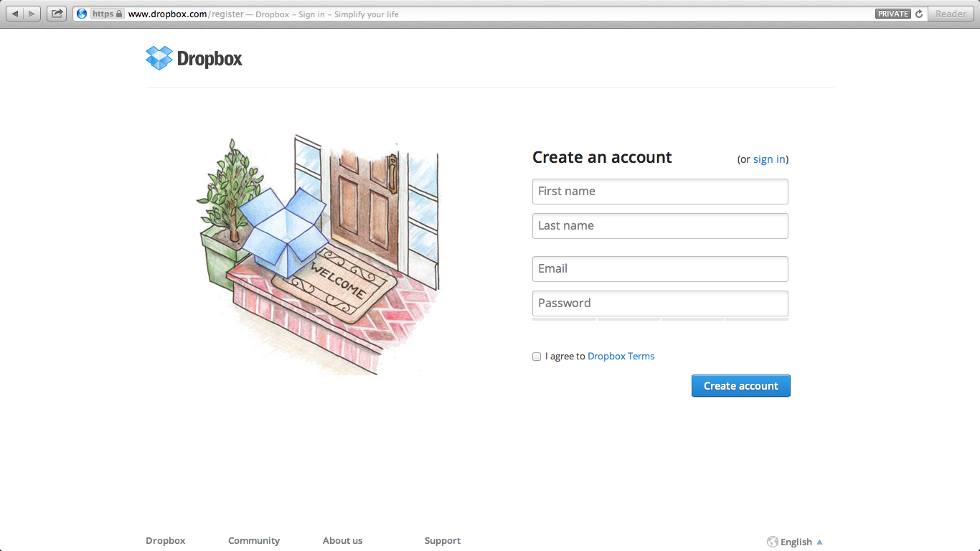Open Reader view button
The height and width of the screenshot is (551, 980).
tap(951, 14)
